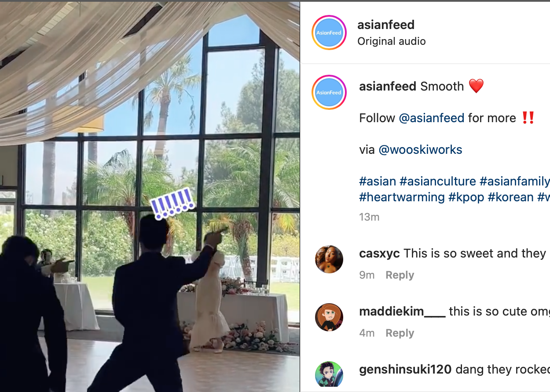Open genshinsuki120's profile picture

[329, 375]
